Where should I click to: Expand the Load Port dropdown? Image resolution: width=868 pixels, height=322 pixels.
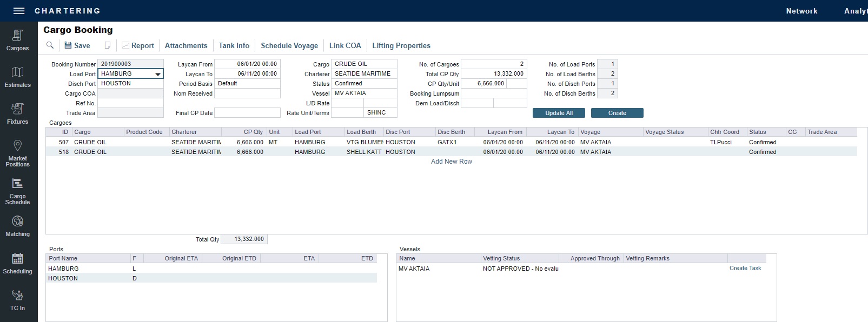tap(158, 74)
